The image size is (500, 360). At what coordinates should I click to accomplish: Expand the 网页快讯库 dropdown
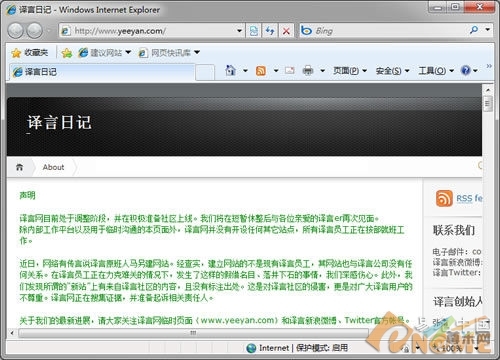(x=197, y=52)
